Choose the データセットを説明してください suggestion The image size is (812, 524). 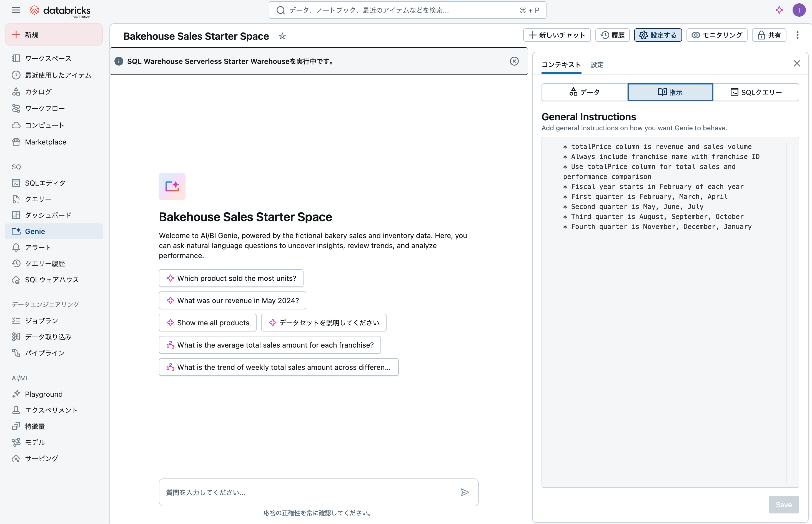pyautogui.click(x=323, y=323)
